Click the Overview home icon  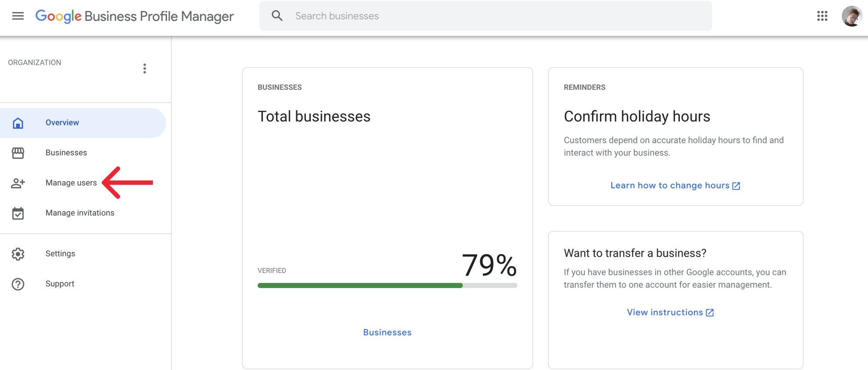pos(18,123)
